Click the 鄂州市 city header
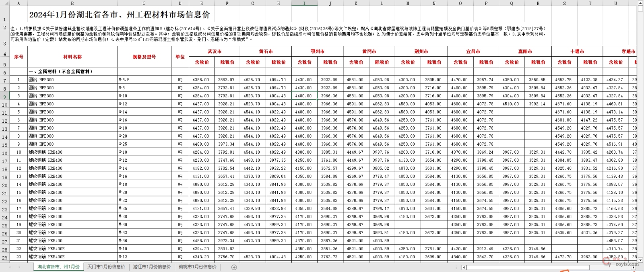The image size is (644, 272). (x=318, y=52)
